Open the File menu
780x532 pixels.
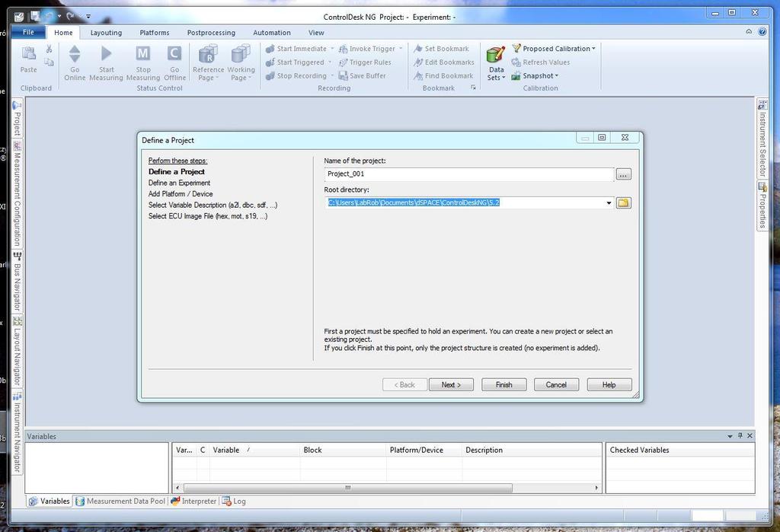(x=28, y=32)
